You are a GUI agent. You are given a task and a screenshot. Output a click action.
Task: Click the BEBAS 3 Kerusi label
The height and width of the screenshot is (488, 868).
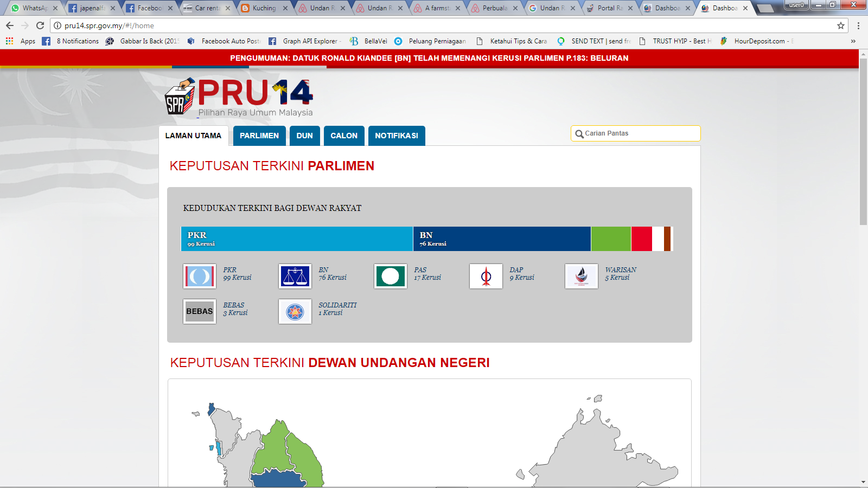[x=235, y=309]
